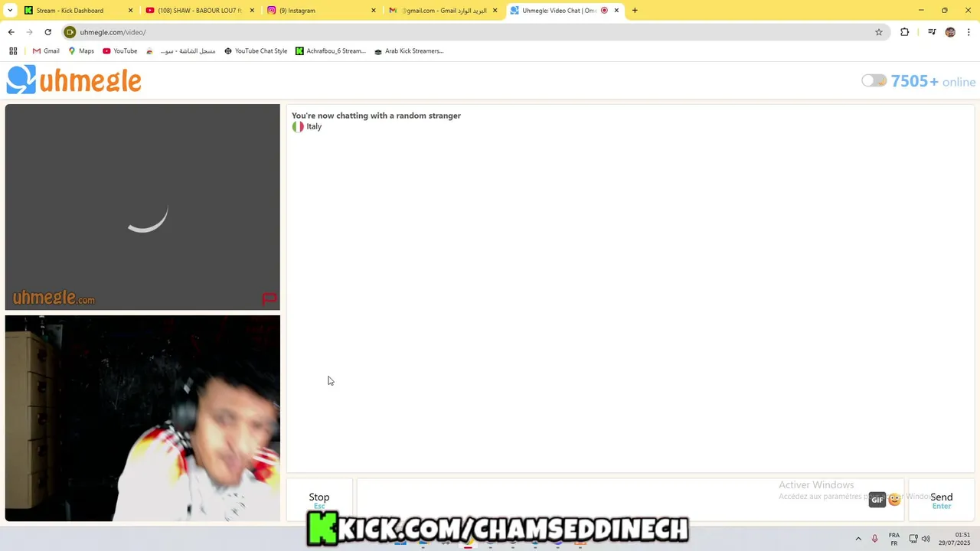Toggle the dark mode switch near online count

(x=874, y=80)
